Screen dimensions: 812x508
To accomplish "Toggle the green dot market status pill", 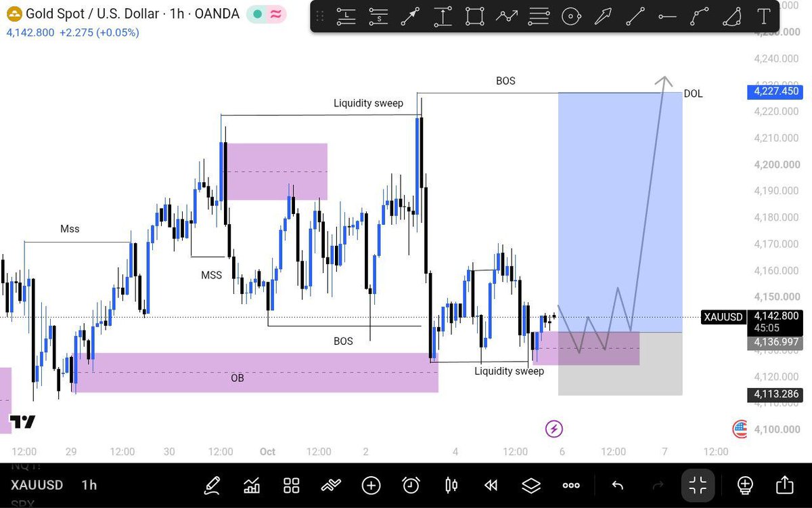I will pos(257,14).
